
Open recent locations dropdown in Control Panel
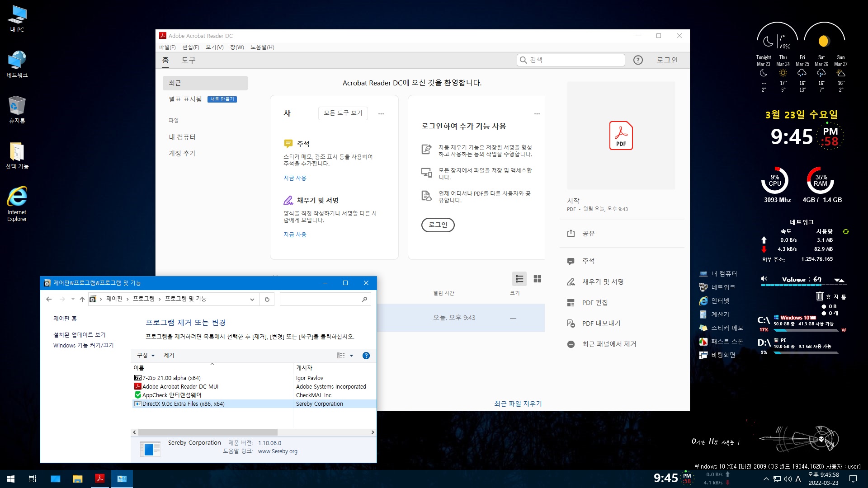73,299
